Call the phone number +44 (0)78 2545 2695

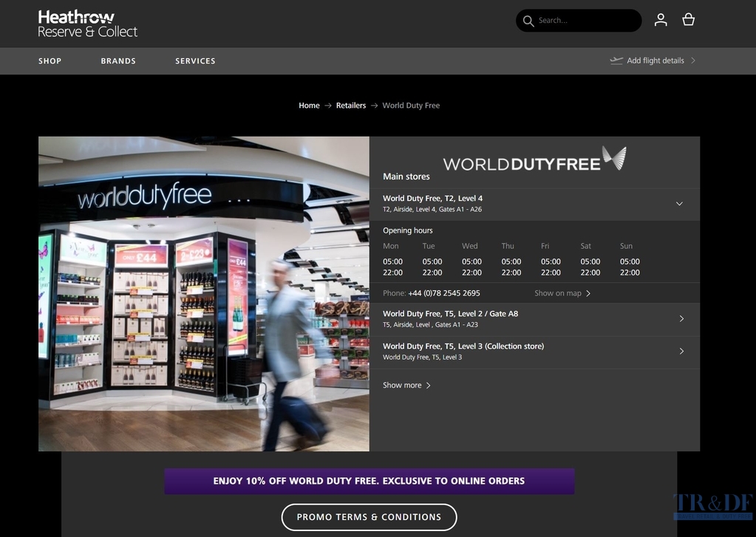point(444,293)
